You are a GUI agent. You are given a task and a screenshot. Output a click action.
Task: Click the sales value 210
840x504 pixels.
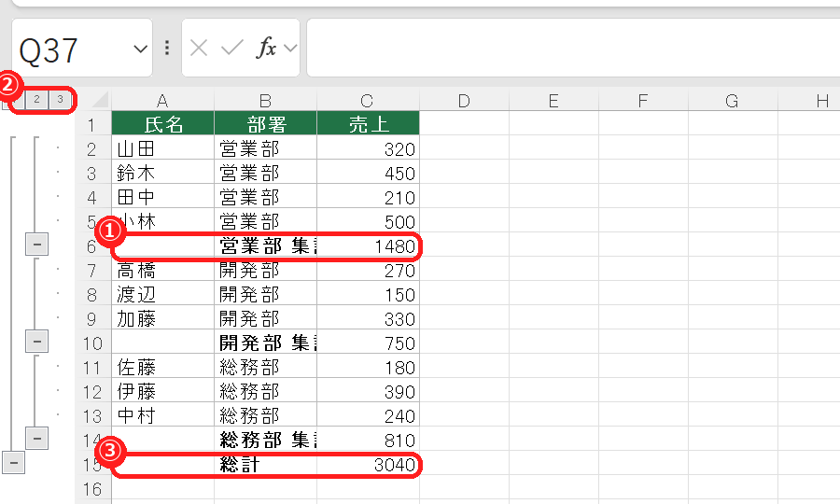pos(368,197)
